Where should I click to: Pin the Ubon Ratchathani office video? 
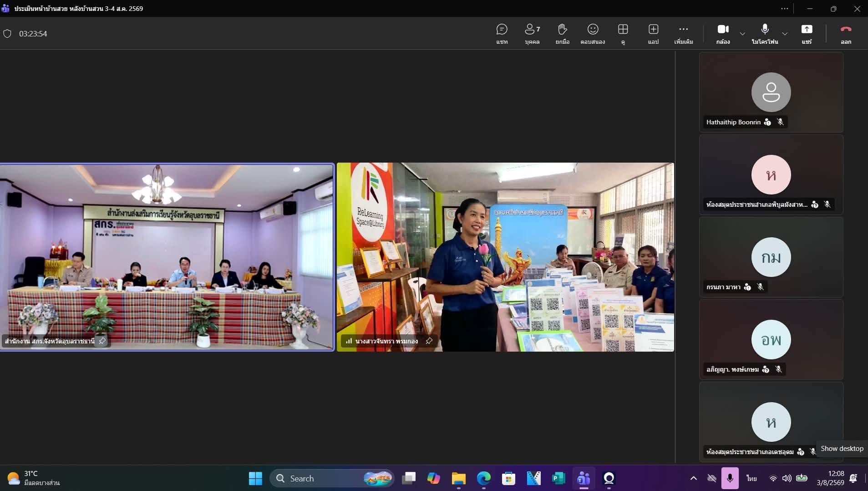coord(102,341)
